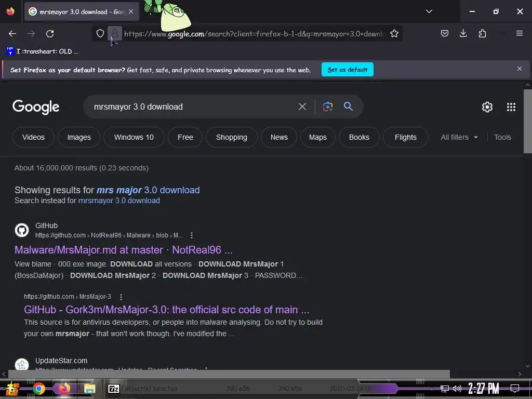Open Google quick settings gear
The width and height of the screenshot is (532, 399).
[x=487, y=107]
